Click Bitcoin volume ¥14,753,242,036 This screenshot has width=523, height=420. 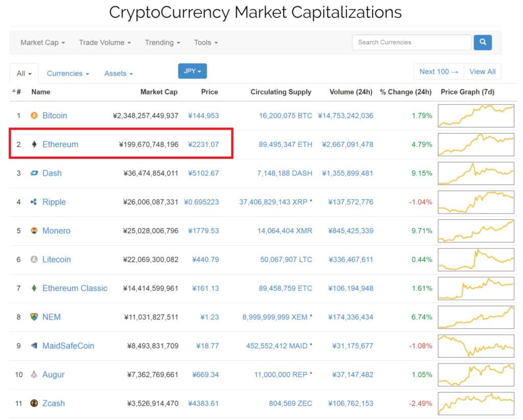coord(346,116)
